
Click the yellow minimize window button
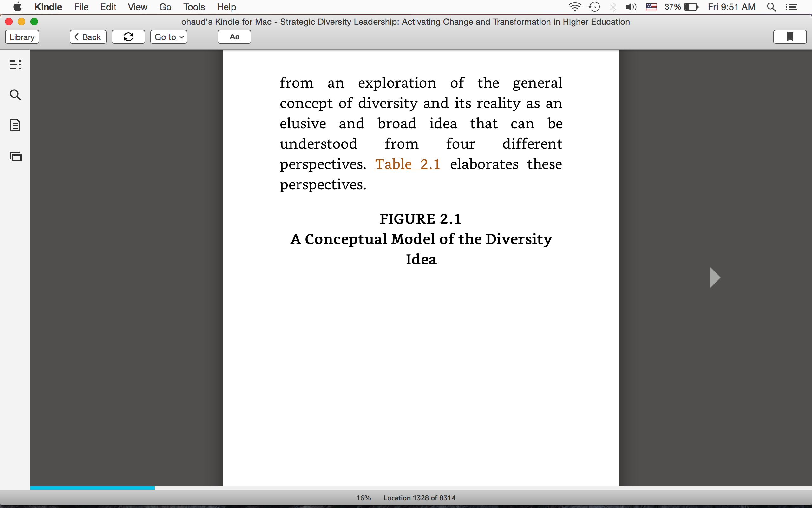(22, 22)
